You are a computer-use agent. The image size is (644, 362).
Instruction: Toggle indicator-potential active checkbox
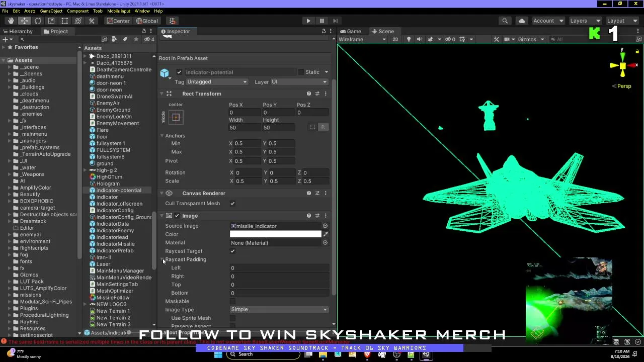[179, 72]
